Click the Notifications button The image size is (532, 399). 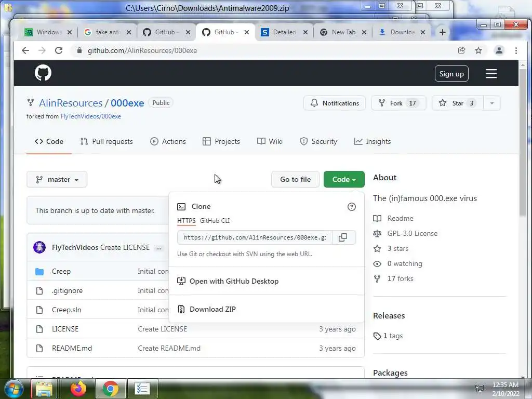pos(335,103)
